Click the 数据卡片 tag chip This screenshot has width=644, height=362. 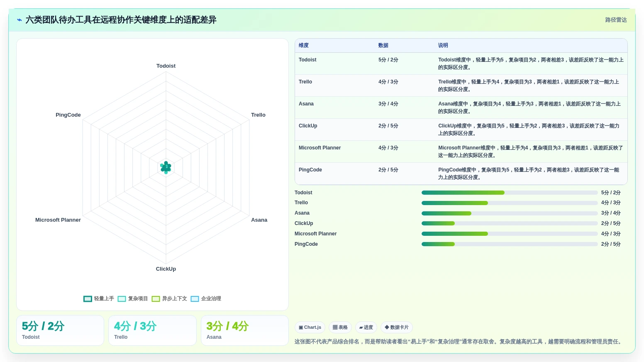pos(397,328)
